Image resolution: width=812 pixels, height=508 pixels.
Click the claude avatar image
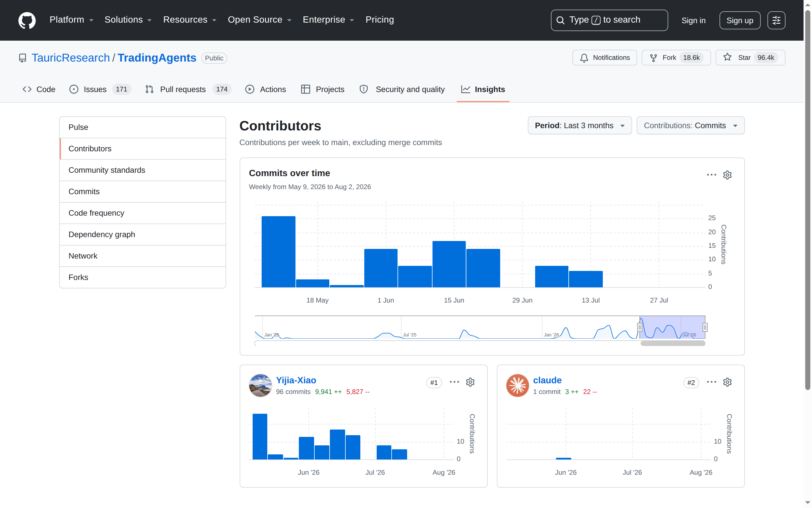[517, 385]
